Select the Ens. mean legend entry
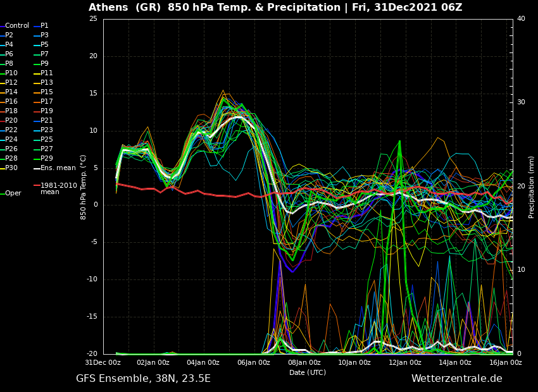This screenshot has height=392, width=538. pyautogui.click(x=58, y=168)
